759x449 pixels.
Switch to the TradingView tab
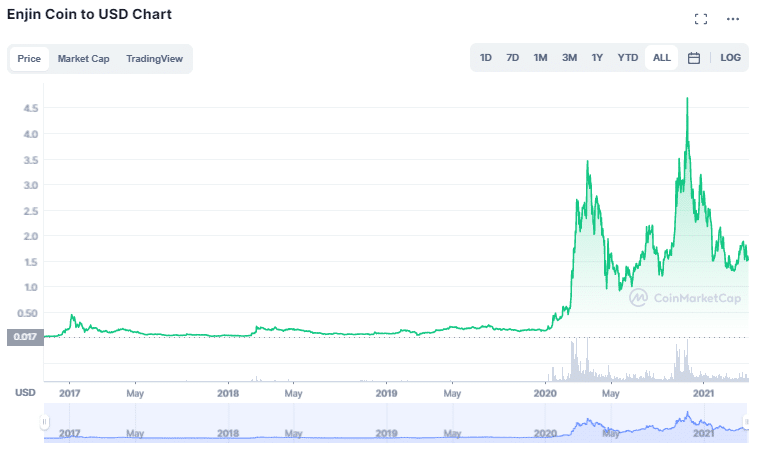tap(154, 59)
